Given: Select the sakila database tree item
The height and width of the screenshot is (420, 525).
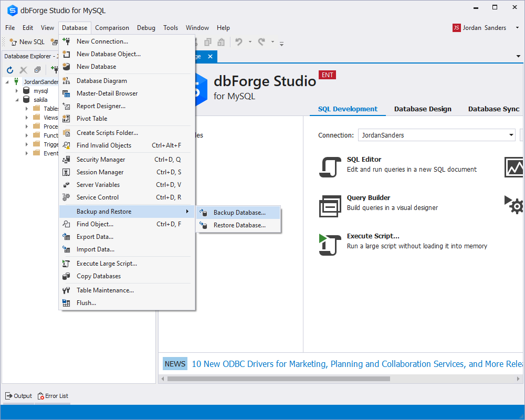Looking at the screenshot, I should tap(40, 100).
